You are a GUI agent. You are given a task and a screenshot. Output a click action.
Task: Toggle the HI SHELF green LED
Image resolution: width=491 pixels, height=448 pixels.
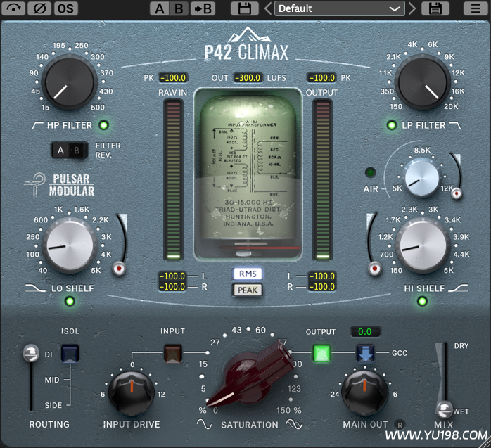click(x=423, y=302)
